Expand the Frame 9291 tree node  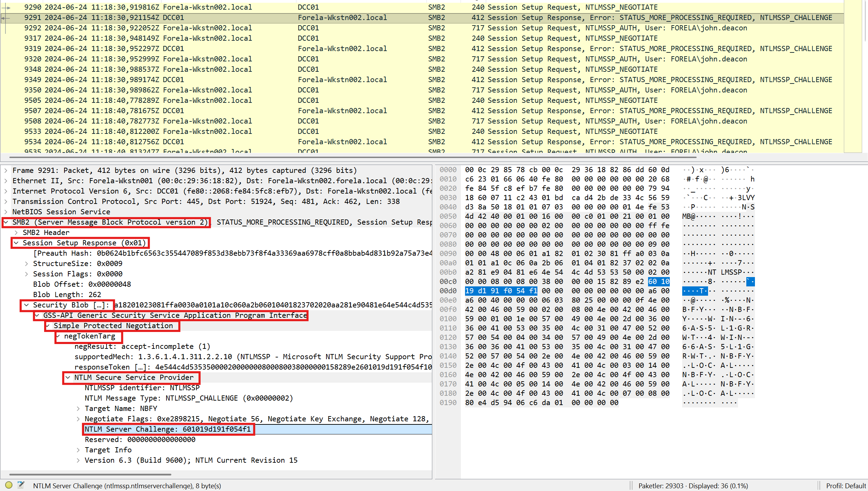click(6, 170)
